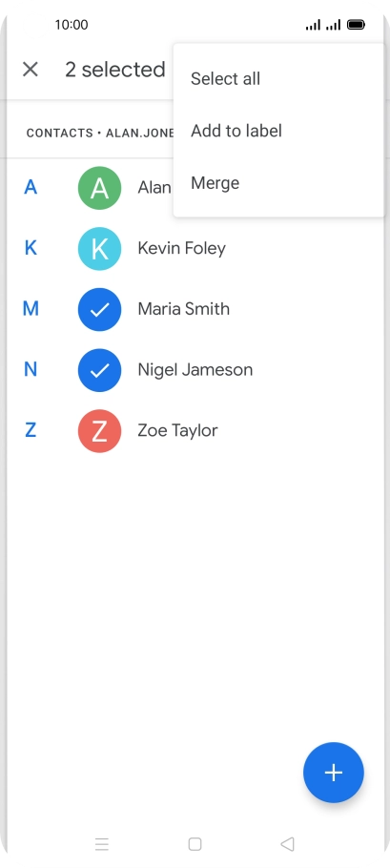390x868 pixels.
Task: Tap the Android home square button
Action: click(x=195, y=843)
